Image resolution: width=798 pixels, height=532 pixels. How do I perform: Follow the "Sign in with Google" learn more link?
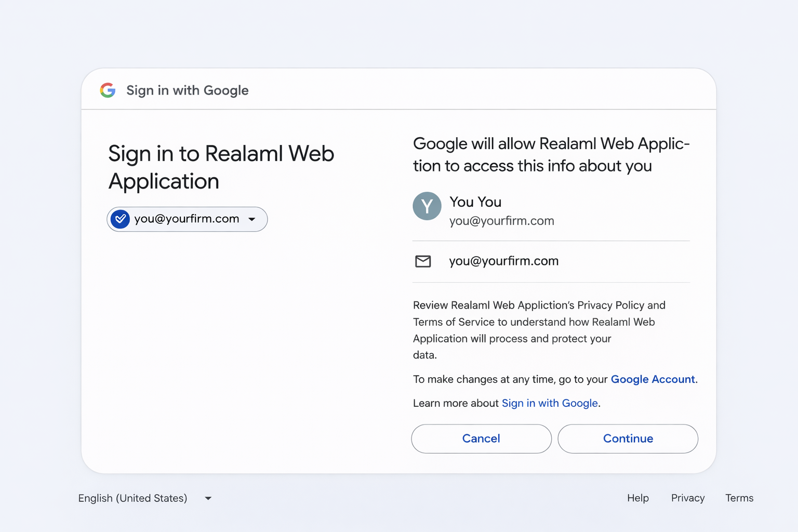pos(550,403)
